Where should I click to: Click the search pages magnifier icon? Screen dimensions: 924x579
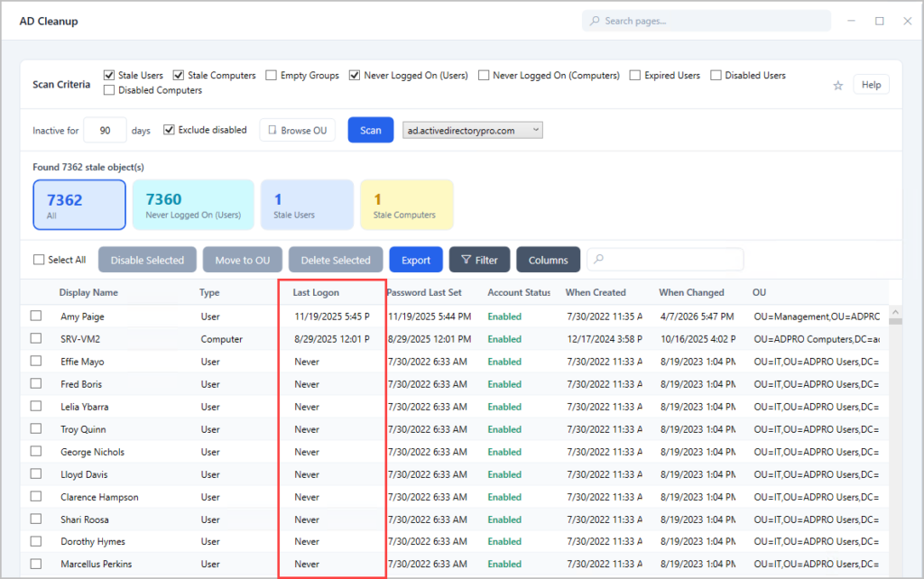(595, 21)
